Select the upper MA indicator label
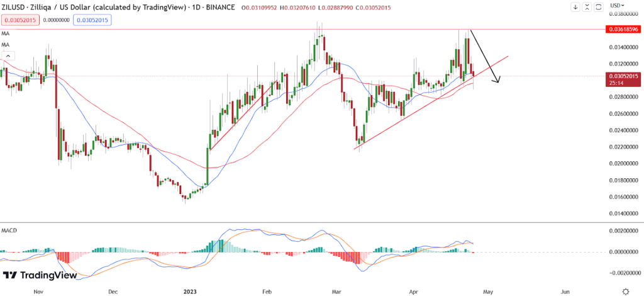The width and height of the screenshot is (644, 296). [5, 33]
